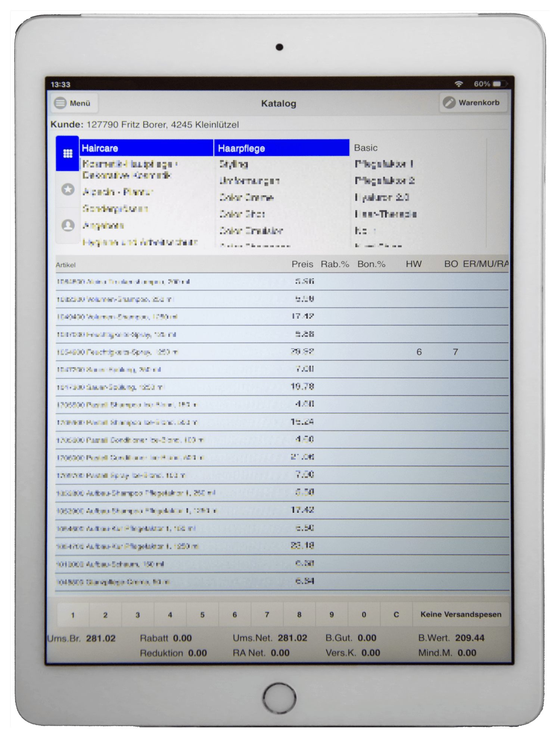Open favorites with the star icon
Image resolution: width=560 pixels, height=747 pixels.
(x=68, y=189)
